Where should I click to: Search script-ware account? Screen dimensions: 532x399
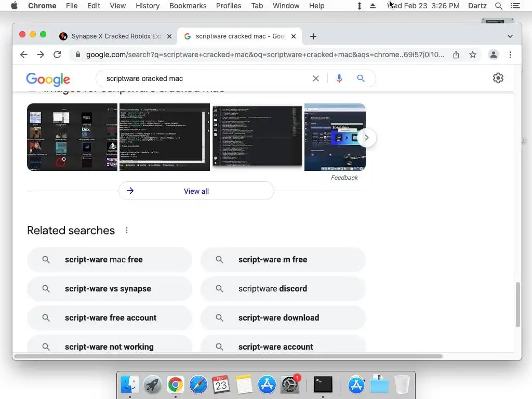click(x=283, y=344)
